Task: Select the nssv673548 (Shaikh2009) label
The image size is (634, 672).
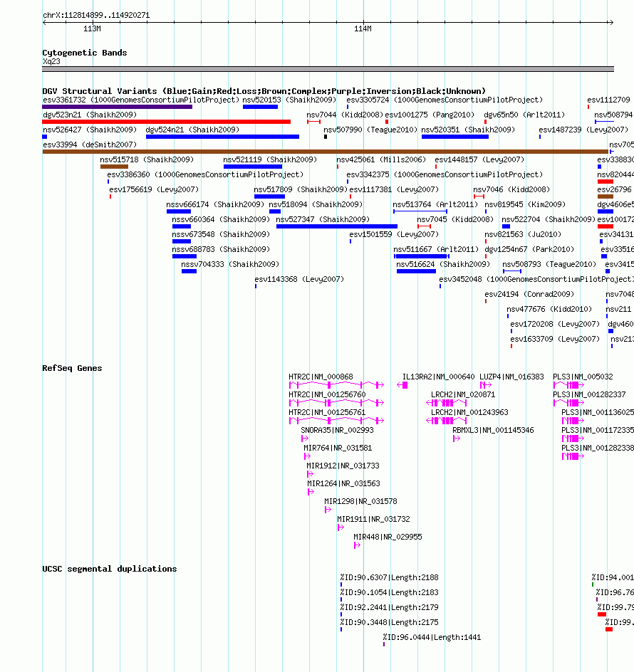Action: 221,234
